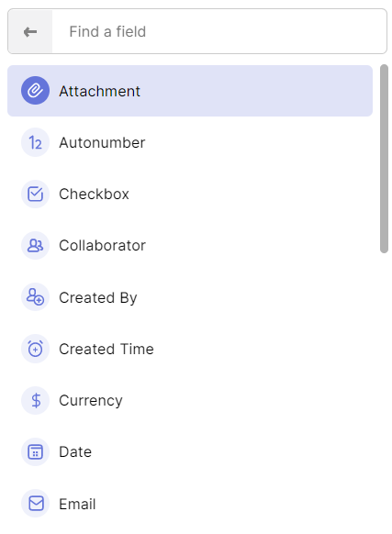This screenshot has height=534, width=392.
Task: Go back using the left arrow button
Action: pos(30,32)
